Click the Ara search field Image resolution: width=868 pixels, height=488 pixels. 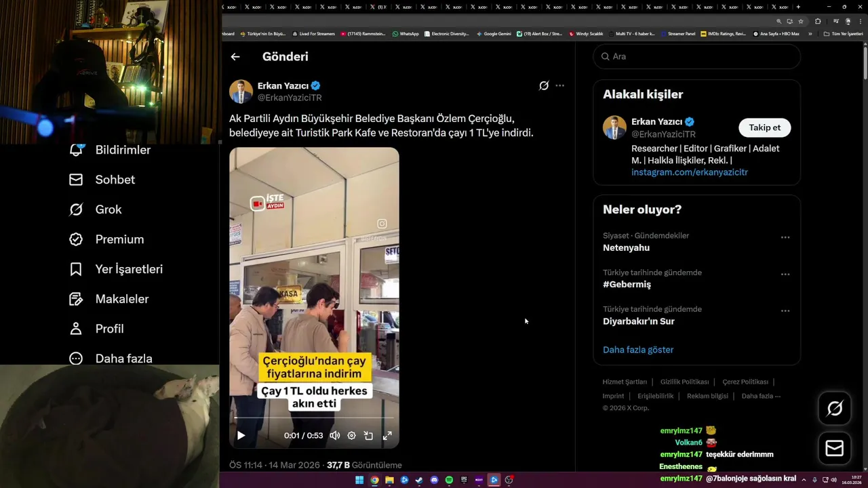[x=697, y=56]
